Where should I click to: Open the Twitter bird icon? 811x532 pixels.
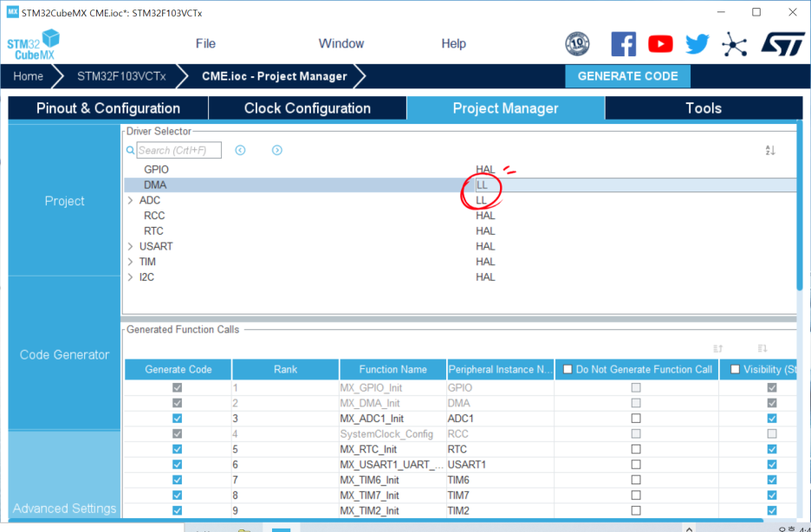[x=697, y=44]
